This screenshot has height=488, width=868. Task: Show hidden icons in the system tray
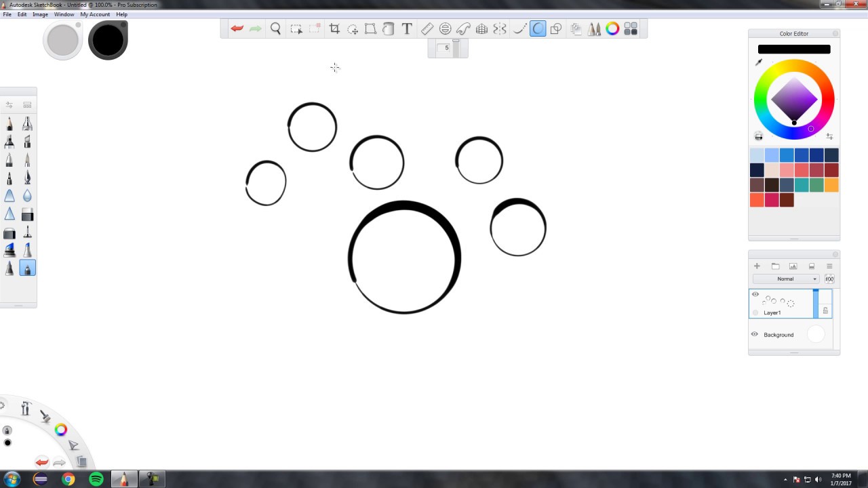[x=785, y=479]
